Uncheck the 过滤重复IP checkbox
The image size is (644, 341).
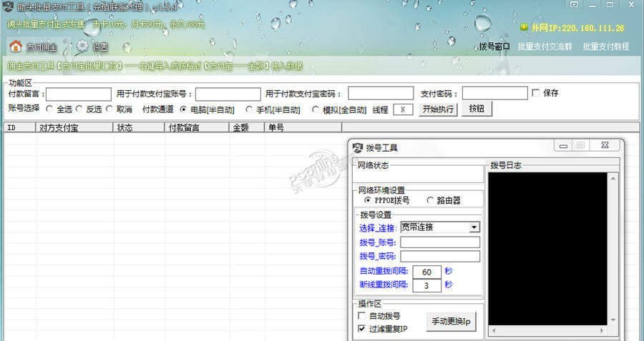coord(361,329)
